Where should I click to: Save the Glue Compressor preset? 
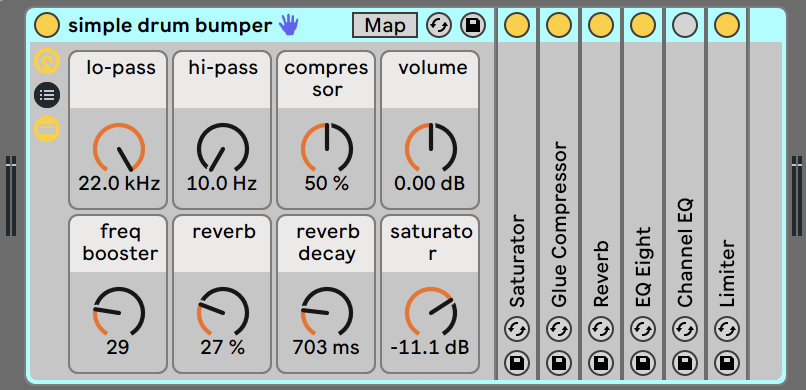coord(559,363)
